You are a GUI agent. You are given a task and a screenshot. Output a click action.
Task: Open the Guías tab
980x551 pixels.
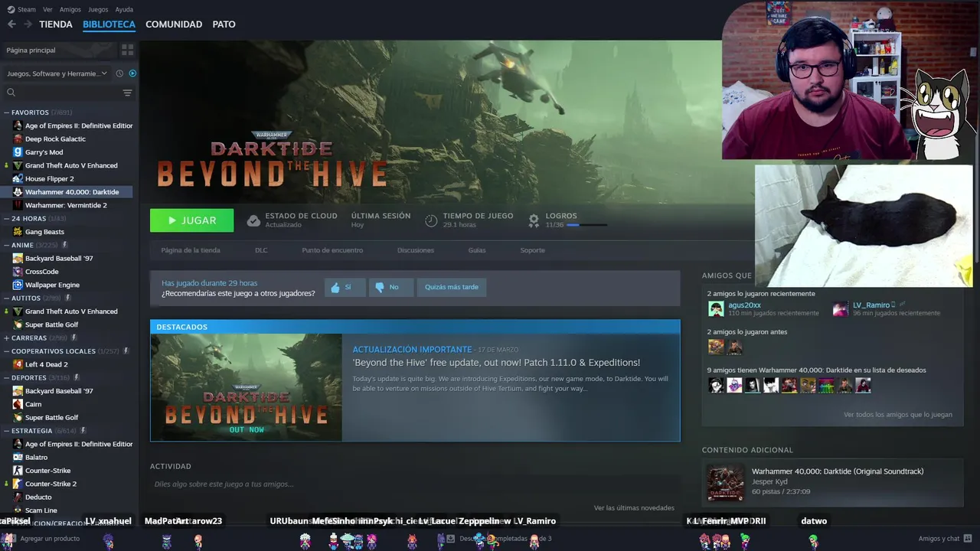tap(477, 250)
